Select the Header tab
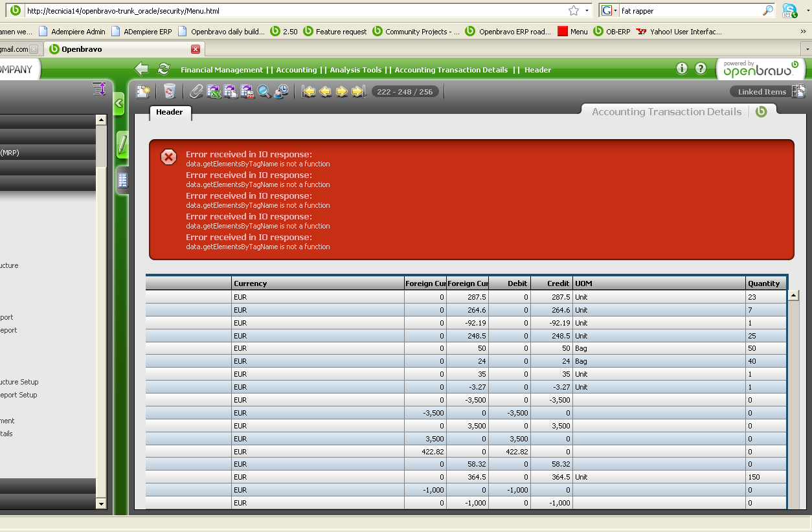812x532 pixels. click(170, 113)
